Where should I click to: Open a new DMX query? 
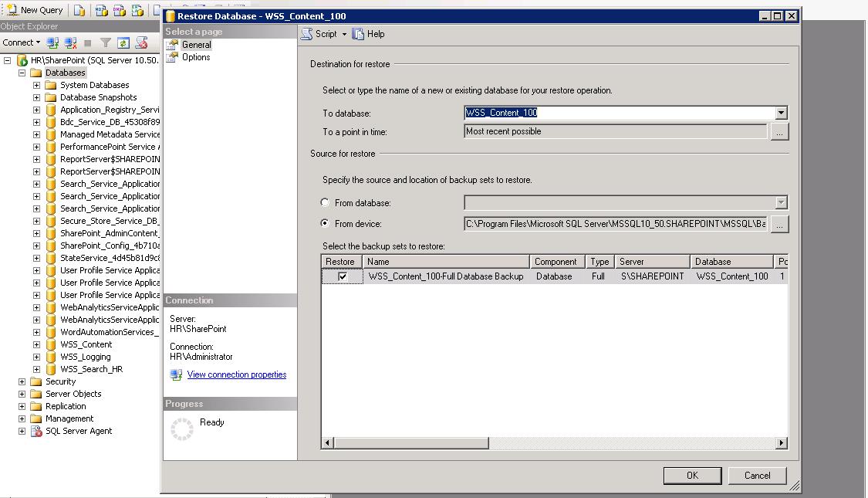coord(118,10)
